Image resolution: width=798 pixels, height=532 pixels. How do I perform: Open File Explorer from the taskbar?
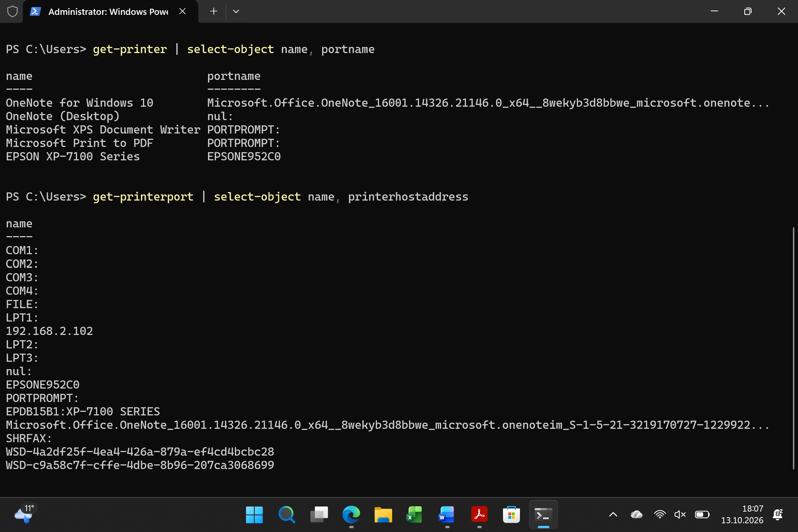pyautogui.click(x=383, y=515)
